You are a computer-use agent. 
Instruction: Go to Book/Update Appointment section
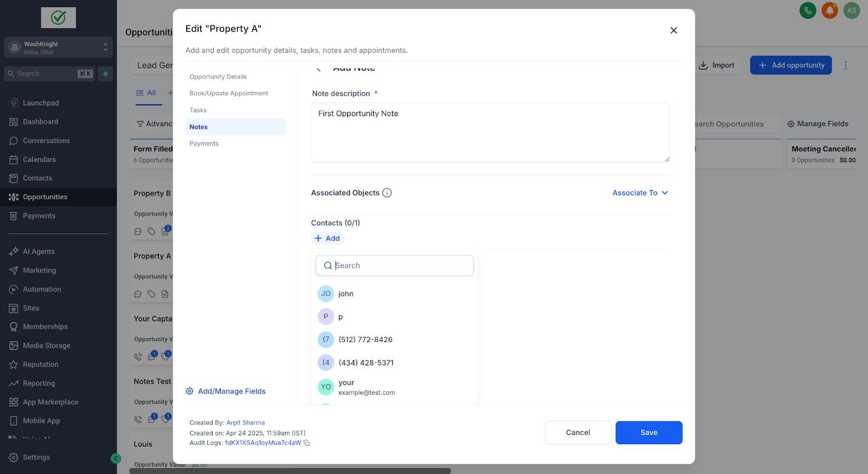(228, 93)
